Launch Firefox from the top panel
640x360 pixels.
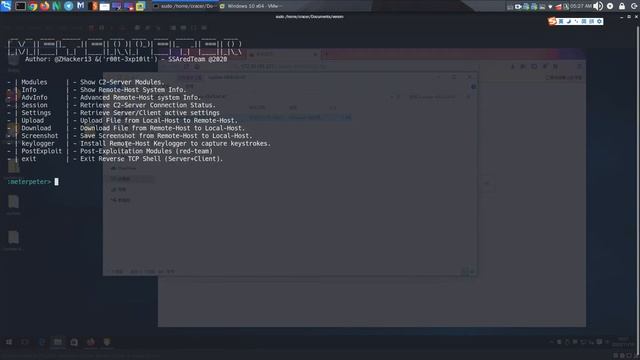44,6
